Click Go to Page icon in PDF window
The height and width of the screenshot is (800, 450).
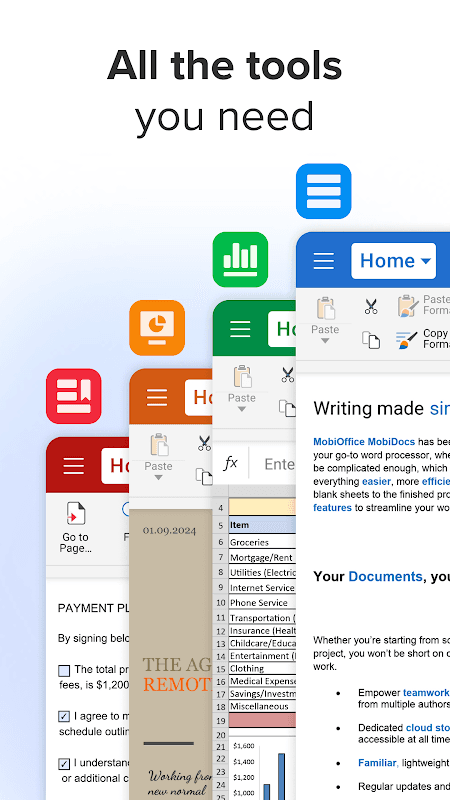(76, 514)
